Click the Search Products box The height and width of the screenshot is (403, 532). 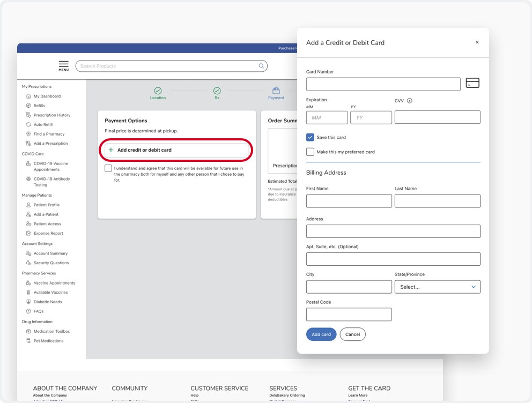pos(171,66)
